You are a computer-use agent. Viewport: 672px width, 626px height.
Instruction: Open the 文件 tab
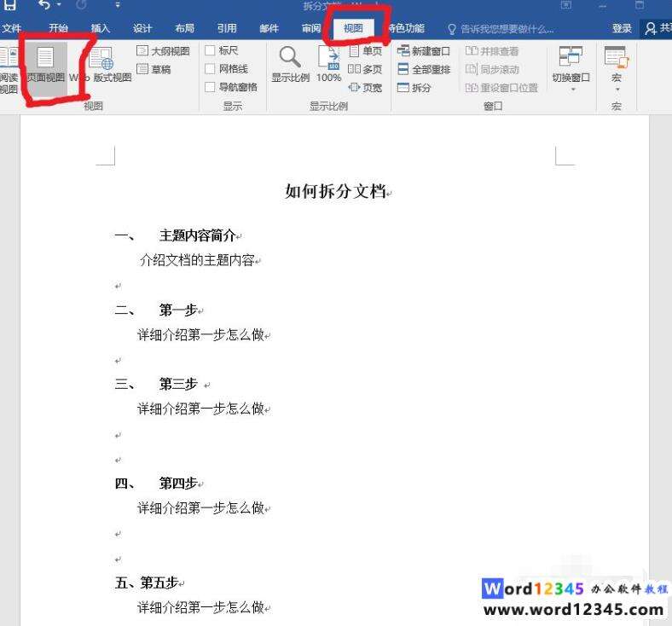coord(12,28)
